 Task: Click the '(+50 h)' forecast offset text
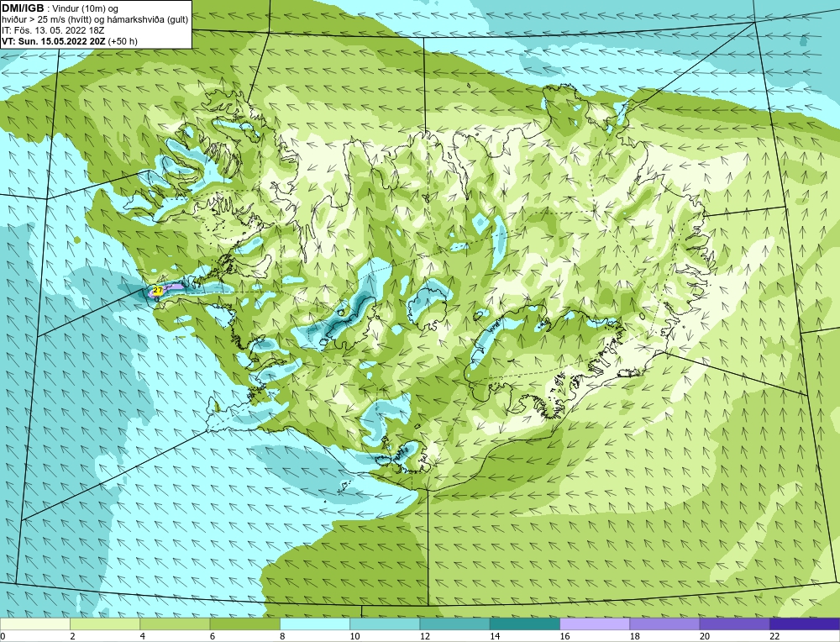123,41
